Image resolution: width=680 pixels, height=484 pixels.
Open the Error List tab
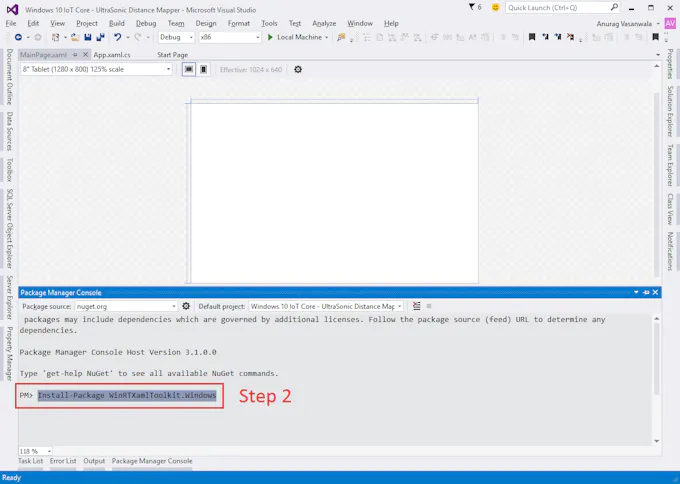click(x=63, y=461)
